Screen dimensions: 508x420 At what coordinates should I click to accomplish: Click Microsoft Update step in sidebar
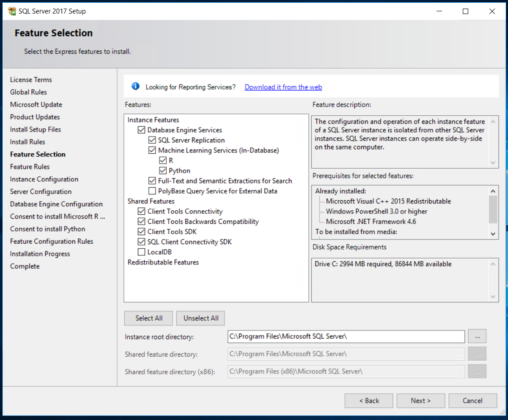(36, 105)
